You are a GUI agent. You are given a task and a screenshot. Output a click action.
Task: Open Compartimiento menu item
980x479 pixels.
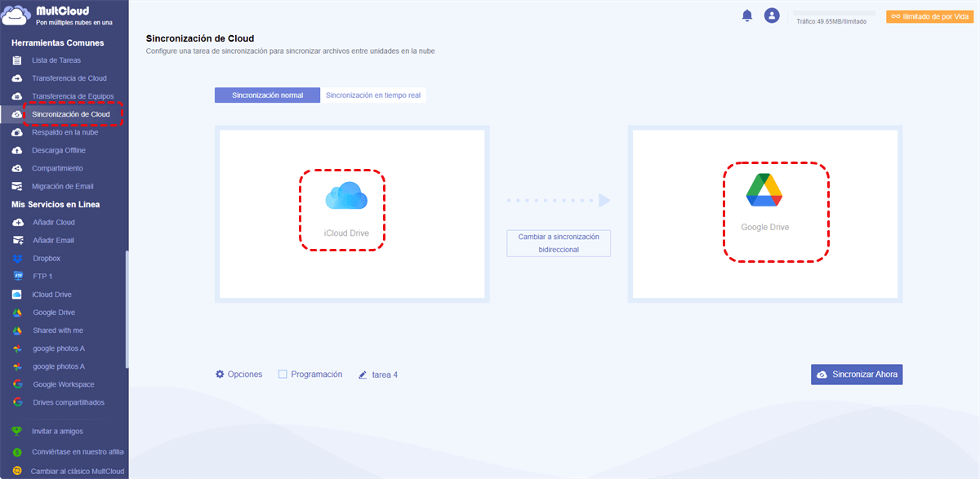click(x=57, y=168)
